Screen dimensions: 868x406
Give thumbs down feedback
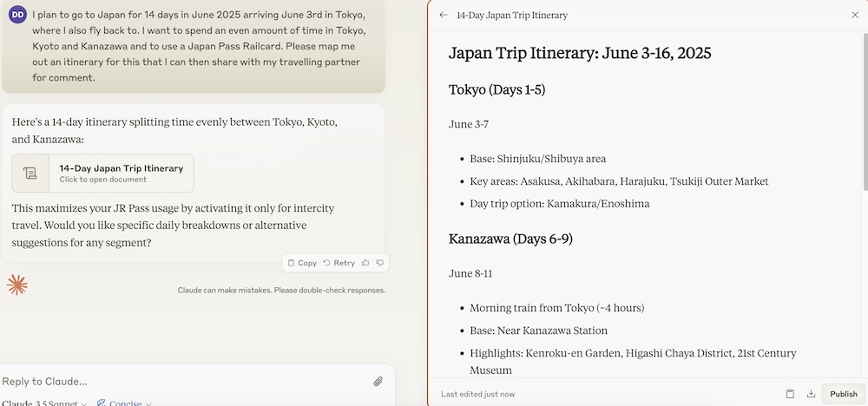coord(380,263)
